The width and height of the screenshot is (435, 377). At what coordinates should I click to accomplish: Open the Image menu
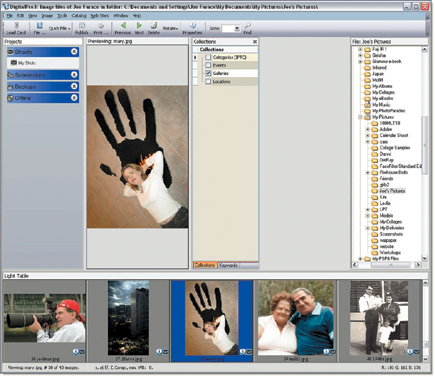coord(47,16)
